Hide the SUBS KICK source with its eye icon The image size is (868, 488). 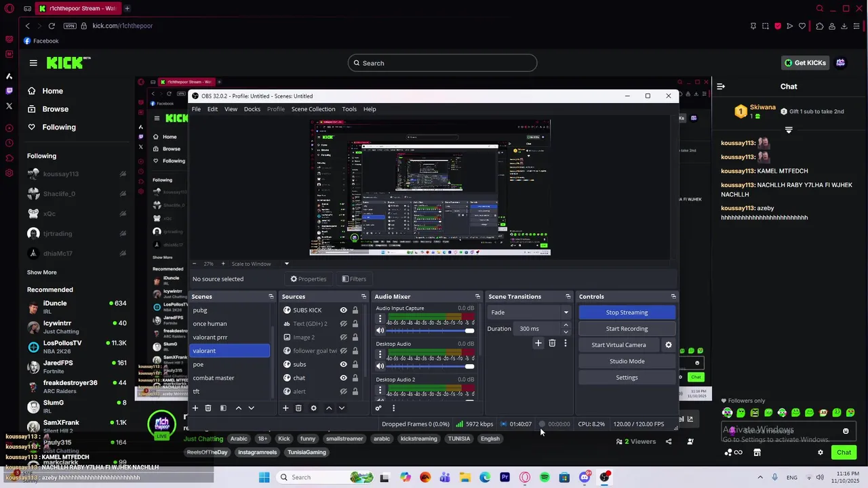point(343,310)
